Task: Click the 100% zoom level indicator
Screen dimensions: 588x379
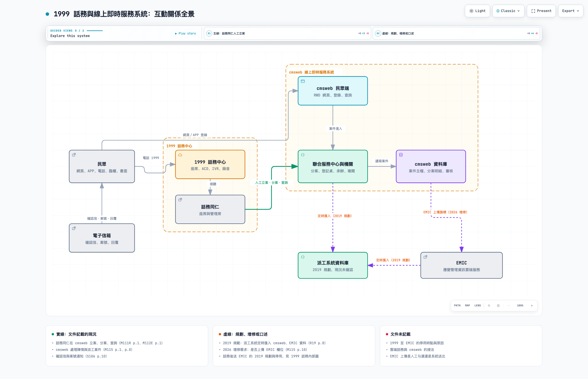Action: click(x=520, y=305)
